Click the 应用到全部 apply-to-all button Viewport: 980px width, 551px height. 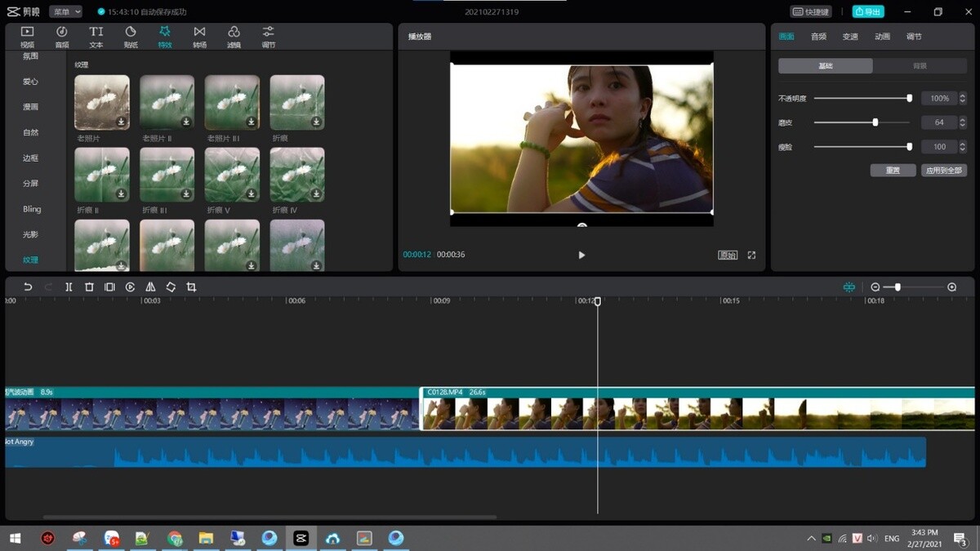point(943,171)
